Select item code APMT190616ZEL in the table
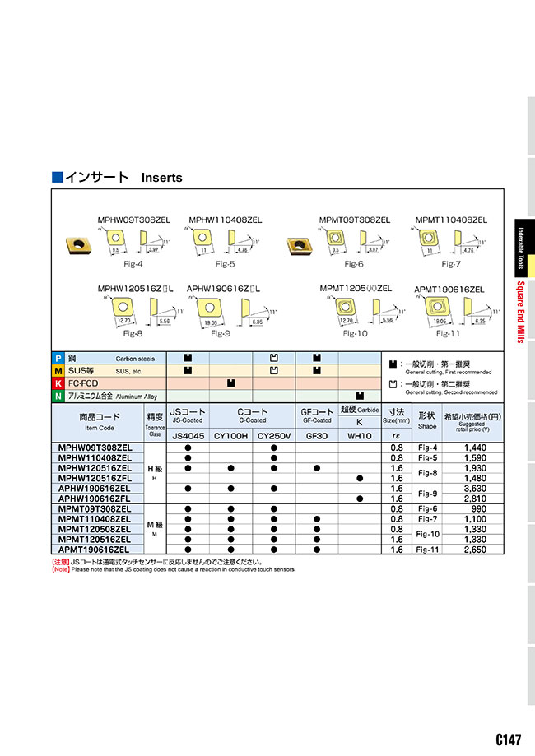The width and height of the screenshot is (535, 756). point(94,549)
